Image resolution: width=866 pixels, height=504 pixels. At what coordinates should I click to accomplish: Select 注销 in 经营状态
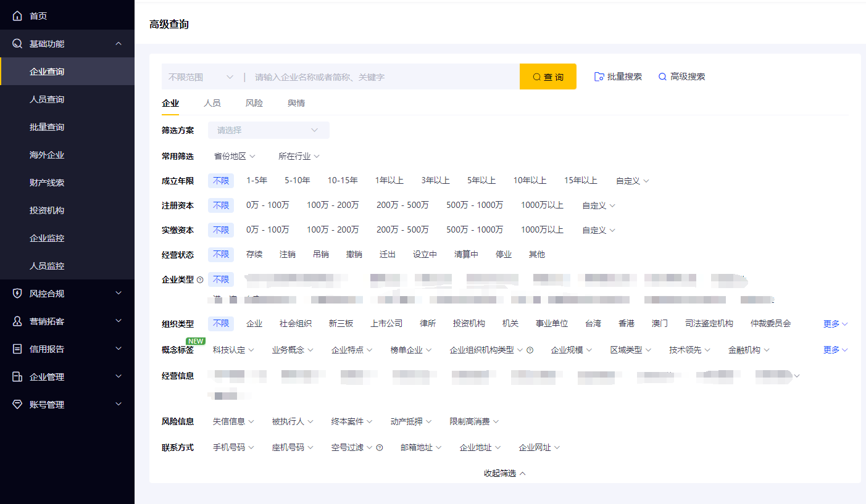pos(288,255)
